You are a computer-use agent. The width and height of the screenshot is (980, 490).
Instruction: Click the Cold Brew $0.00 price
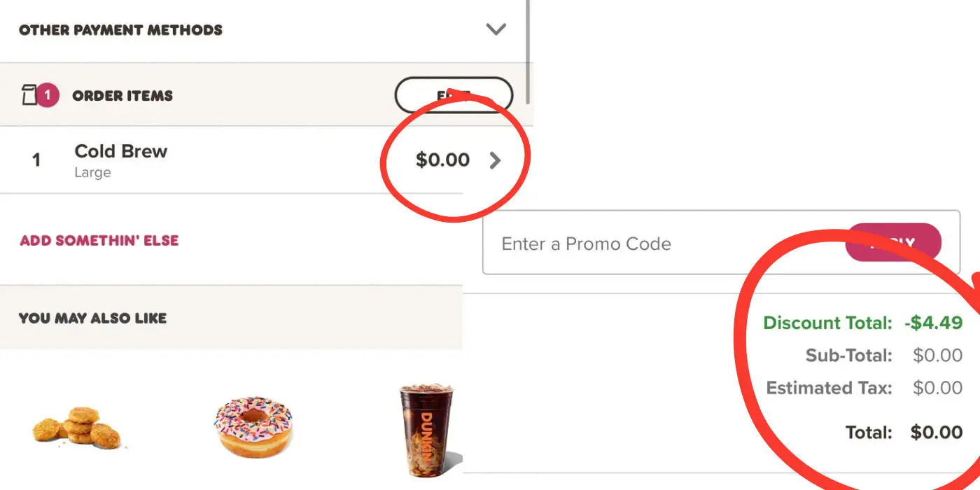(x=442, y=160)
